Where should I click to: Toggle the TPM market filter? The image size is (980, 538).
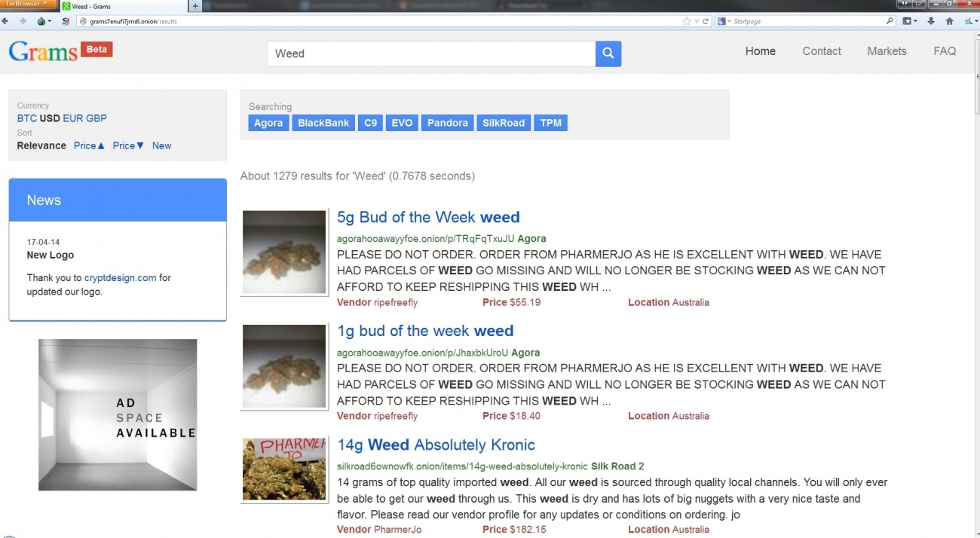(551, 123)
